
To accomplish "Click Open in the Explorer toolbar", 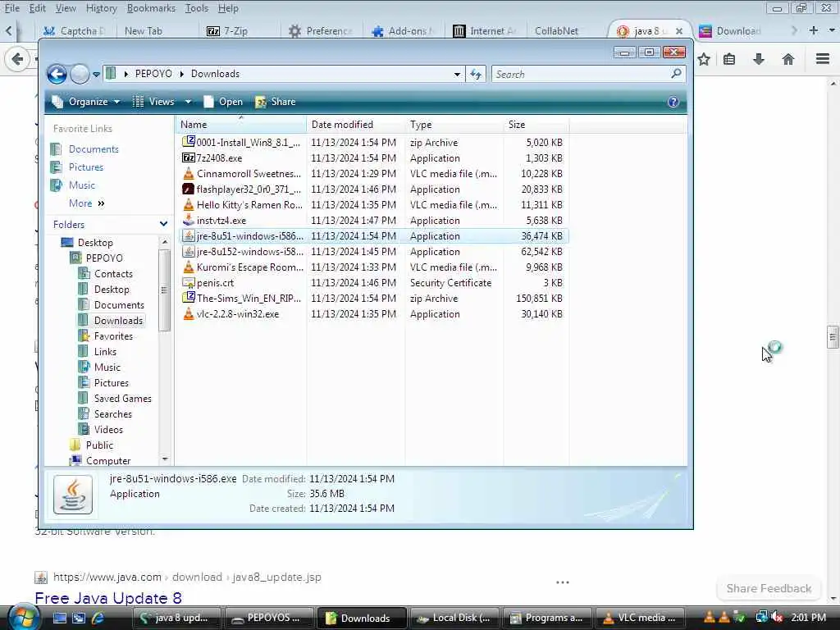I will [x=223, y=102].
